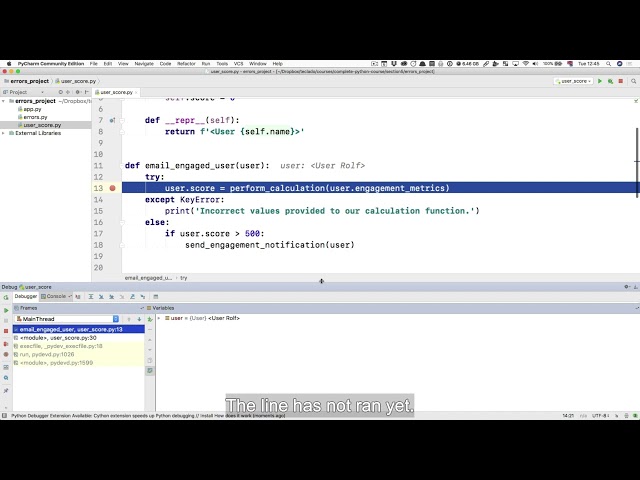
Task: Open app.py in the project tree
Action: (x=32, y=109)
